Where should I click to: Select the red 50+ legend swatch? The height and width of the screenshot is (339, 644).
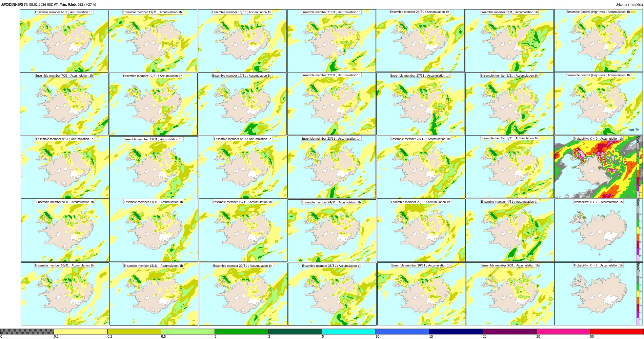click(617, 332)
